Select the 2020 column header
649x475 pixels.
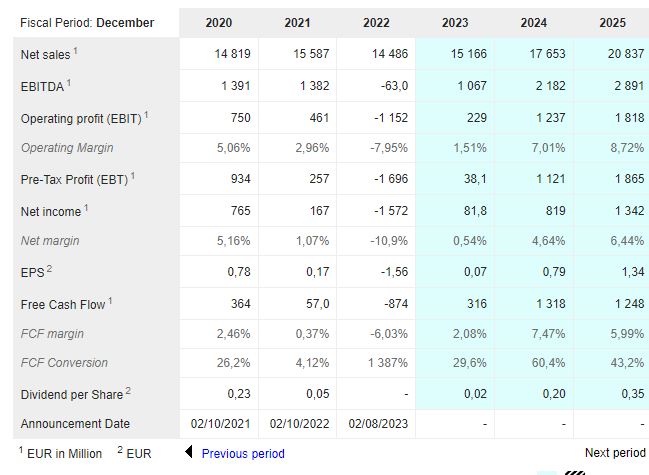[219, 22]
